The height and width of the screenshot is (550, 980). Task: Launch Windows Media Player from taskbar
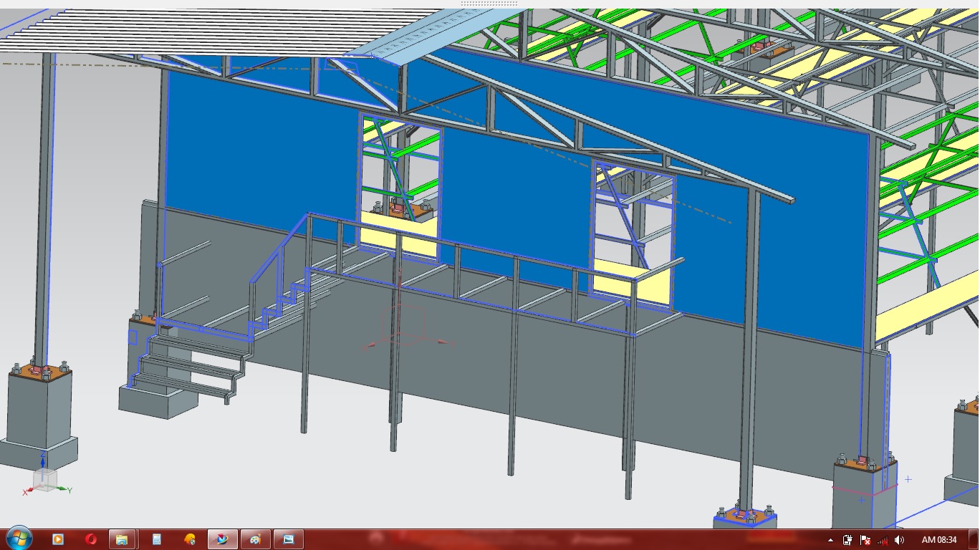tap(58, 539)
